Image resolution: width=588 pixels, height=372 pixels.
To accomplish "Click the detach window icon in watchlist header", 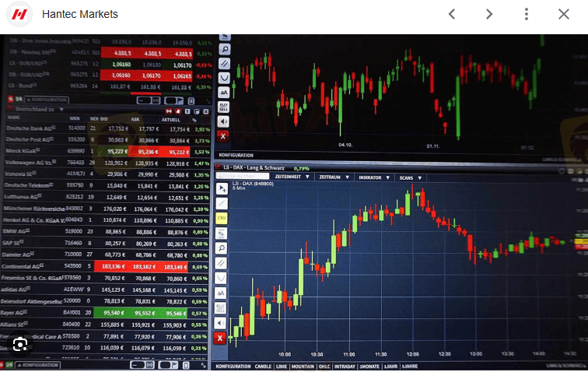I will (x=197, y=111).
